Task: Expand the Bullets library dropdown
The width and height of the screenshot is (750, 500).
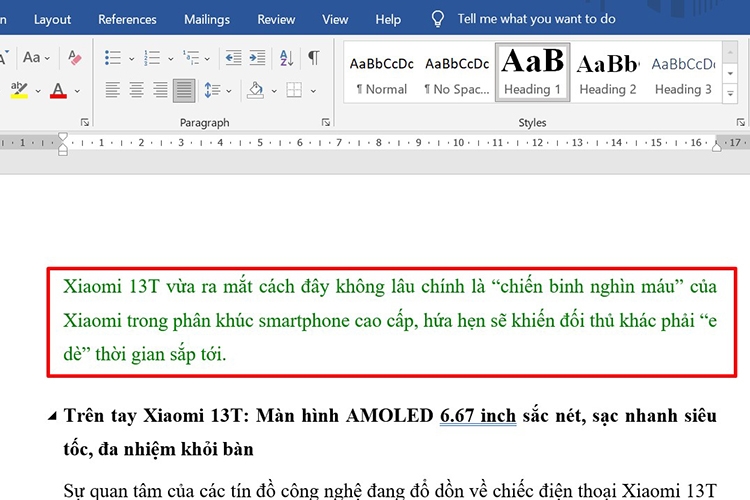Action: tap(131, 59)
